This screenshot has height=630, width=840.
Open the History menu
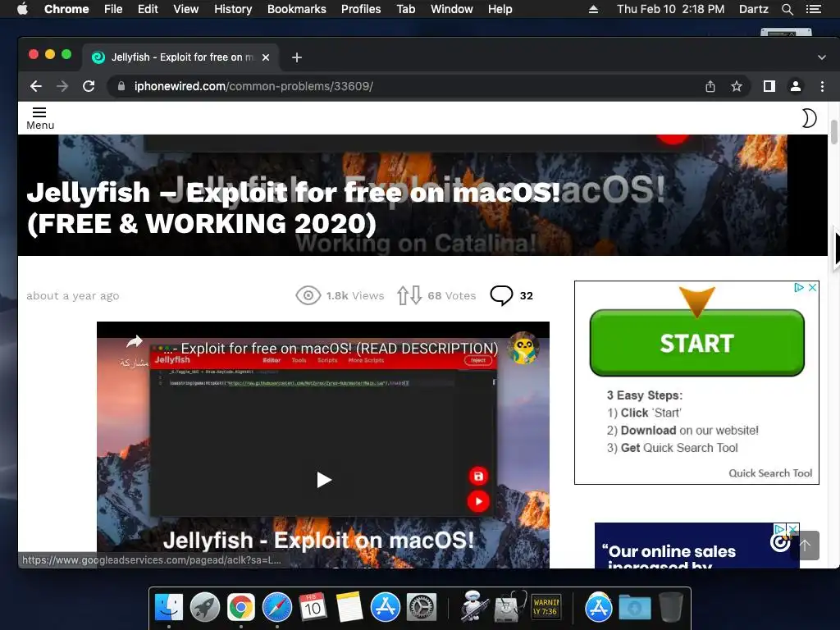click(x=233, y=9)
